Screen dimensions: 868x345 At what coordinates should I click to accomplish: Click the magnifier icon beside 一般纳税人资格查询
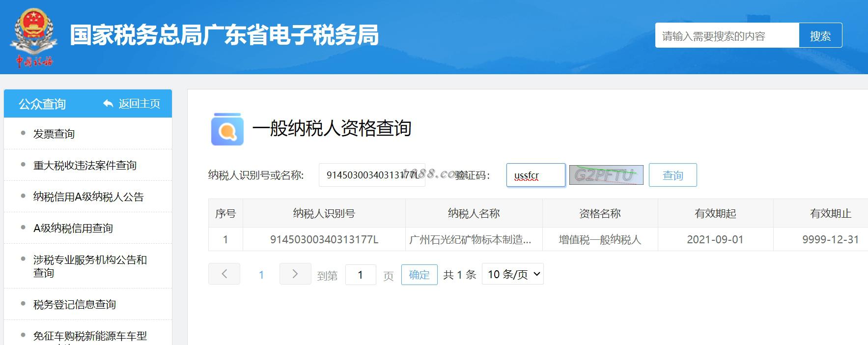click(227, 129)
